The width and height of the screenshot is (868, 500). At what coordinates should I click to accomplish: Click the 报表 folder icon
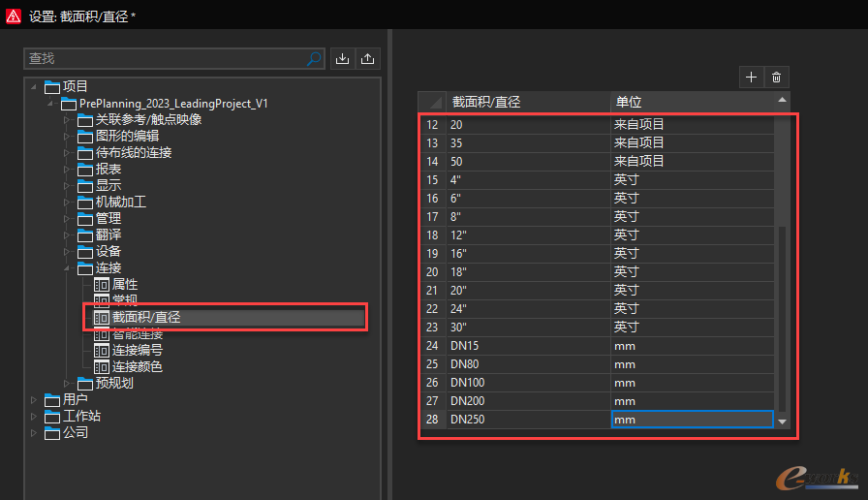pos(85,170)
